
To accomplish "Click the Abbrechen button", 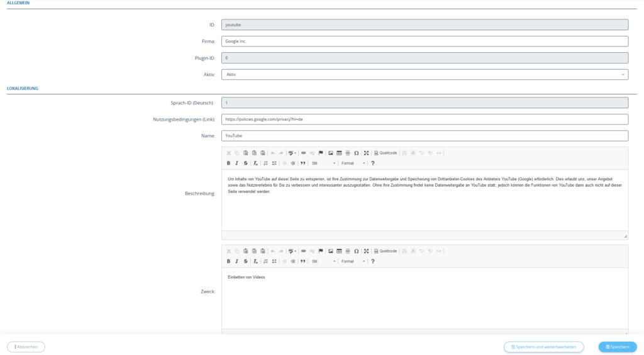I will click(26, 347).
